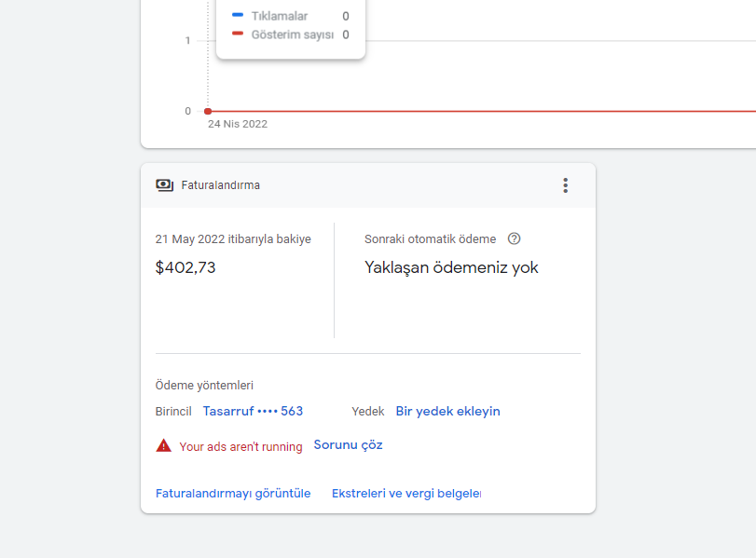The width and height of the screenshot is (756, 558).
Task: Click the blue Tıklamalar legend swatch
Action: (x=238, y=16)
